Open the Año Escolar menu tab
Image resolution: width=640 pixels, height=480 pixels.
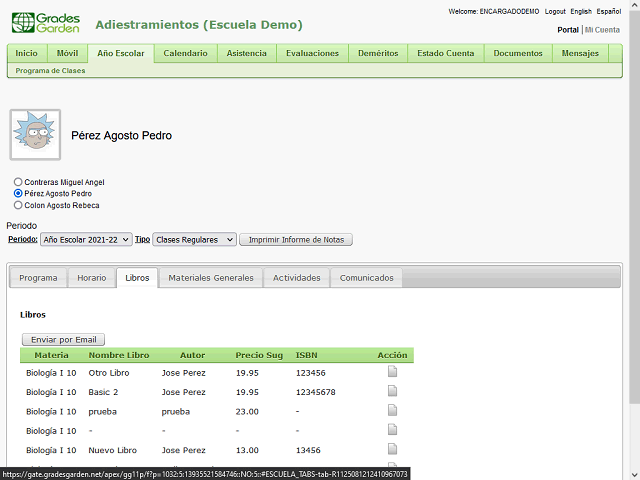pyautogui.click(x=121, y=53)
